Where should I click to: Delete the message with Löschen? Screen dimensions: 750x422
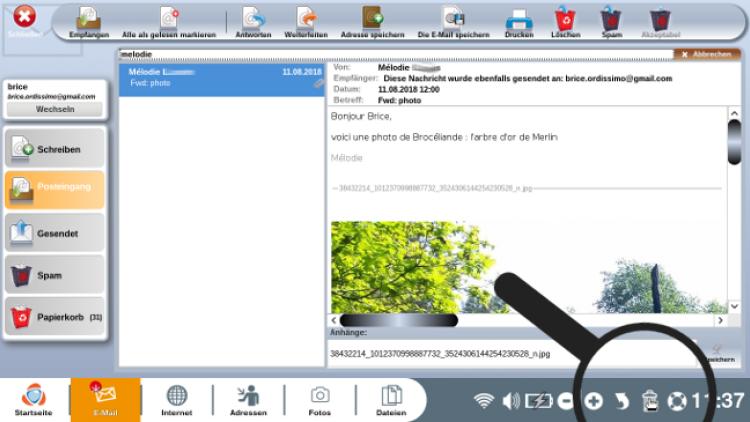point(565,22)
